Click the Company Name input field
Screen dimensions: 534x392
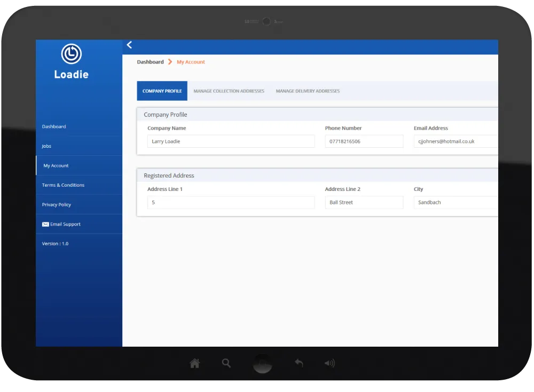231,141
